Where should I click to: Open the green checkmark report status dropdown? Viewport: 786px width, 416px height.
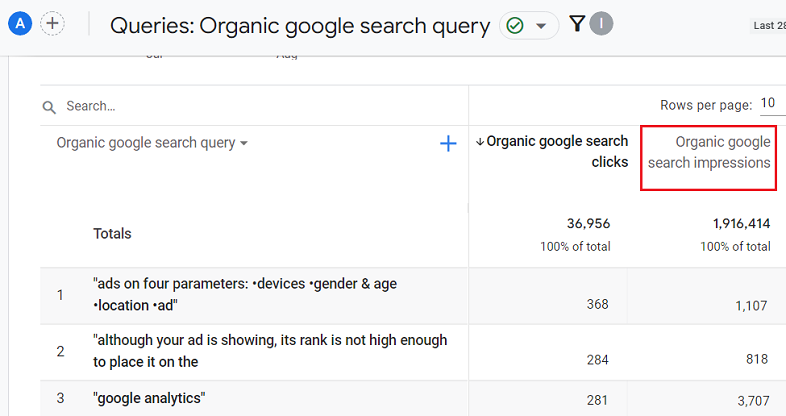529,25
